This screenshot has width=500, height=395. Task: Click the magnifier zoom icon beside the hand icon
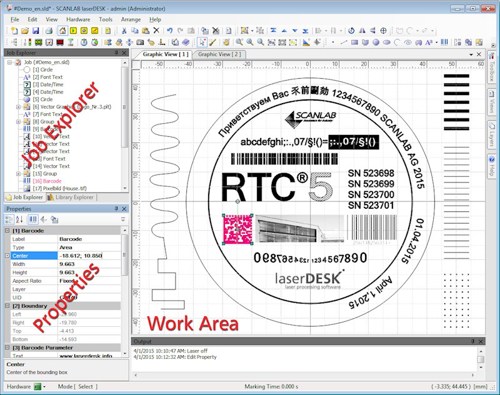(239, 42)
